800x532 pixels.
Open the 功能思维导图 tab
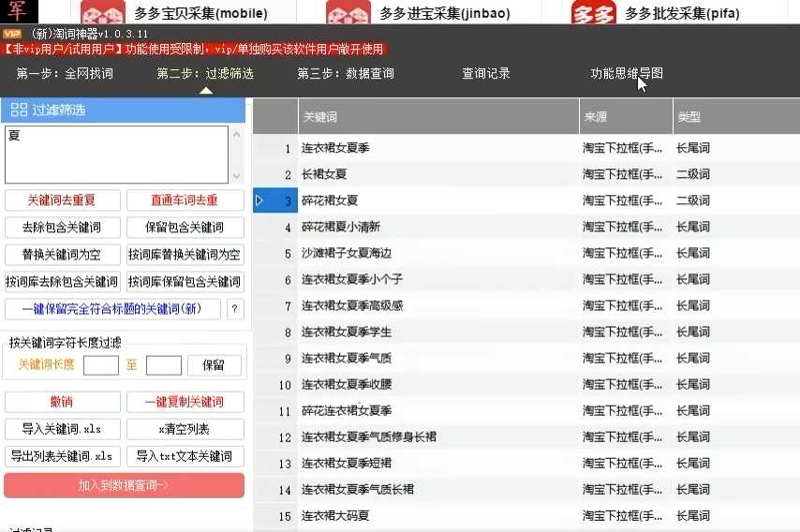click(x=627, y=73)
